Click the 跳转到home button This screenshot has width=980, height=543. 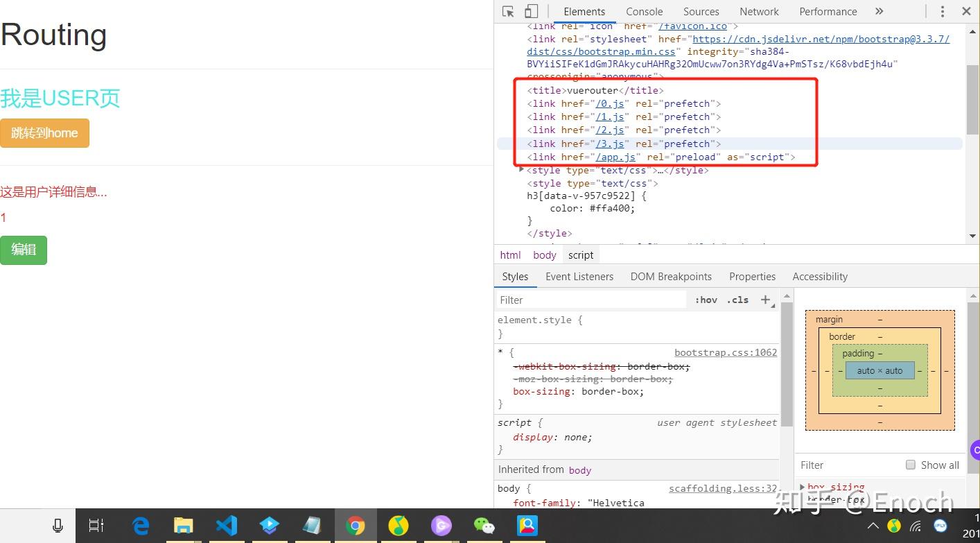point(44,133)
